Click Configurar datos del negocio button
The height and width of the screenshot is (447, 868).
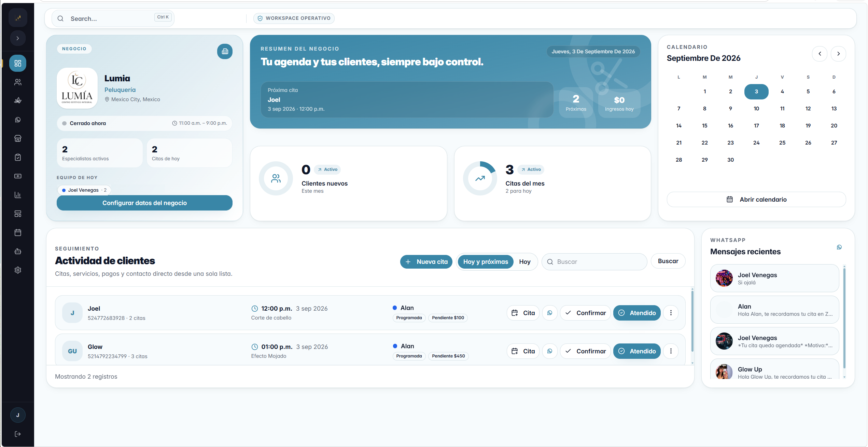pyautogui.click(x=144, y=203)
